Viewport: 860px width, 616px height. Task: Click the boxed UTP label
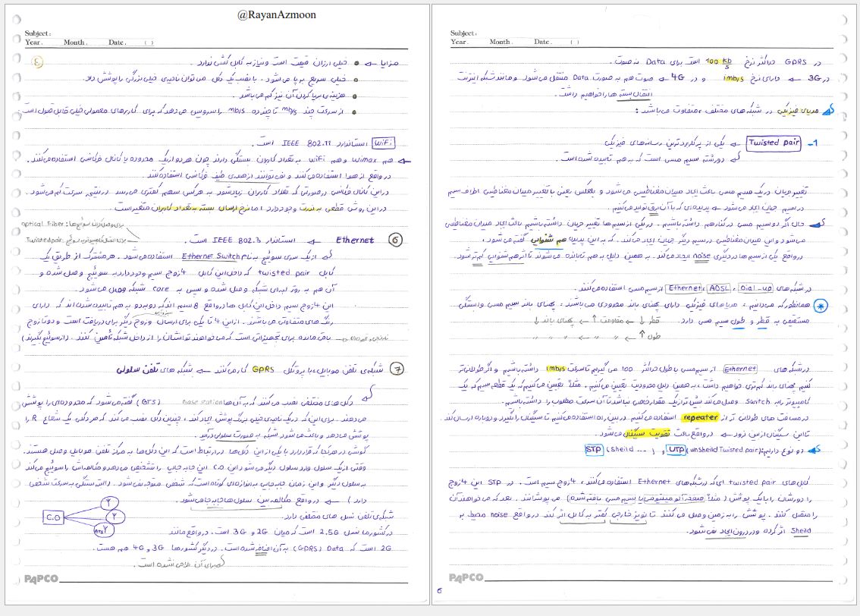click(676, 450)
